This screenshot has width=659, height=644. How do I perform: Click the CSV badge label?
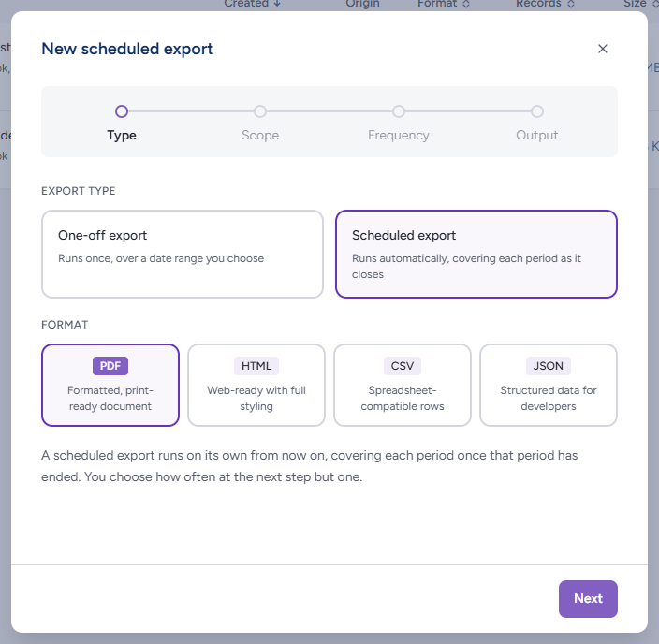(403, 366)
